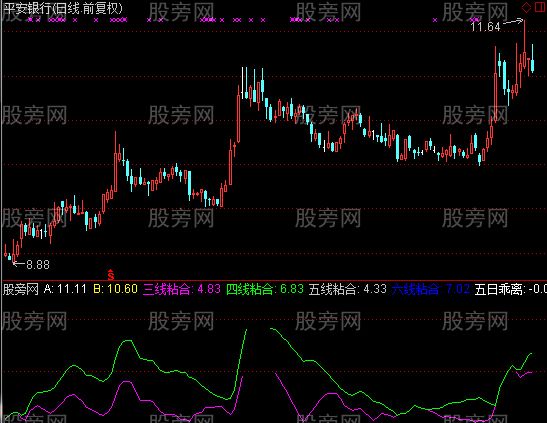Click the A: 11.11 indicator value
Image resolution: width=547 pixels, height=423 pixels.
65,289
